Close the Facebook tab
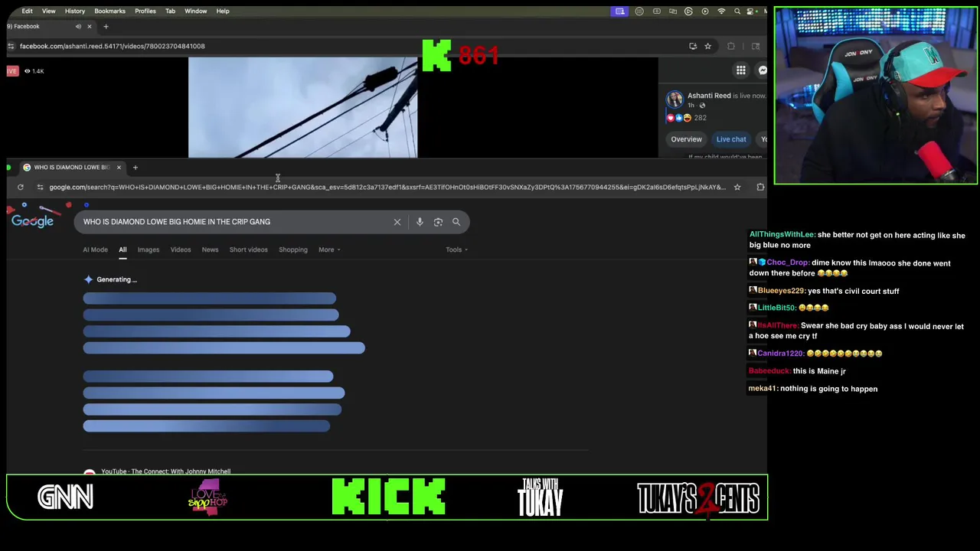 [x=89, y=27]
